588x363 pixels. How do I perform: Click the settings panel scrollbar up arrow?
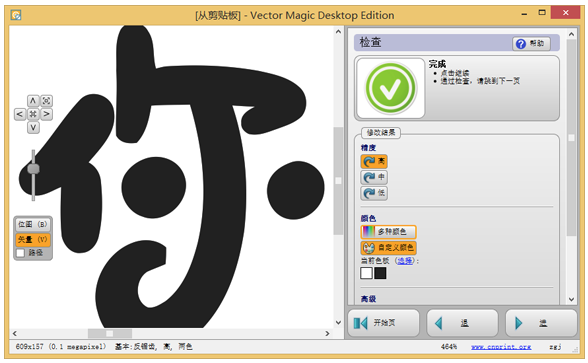[571, 34]
